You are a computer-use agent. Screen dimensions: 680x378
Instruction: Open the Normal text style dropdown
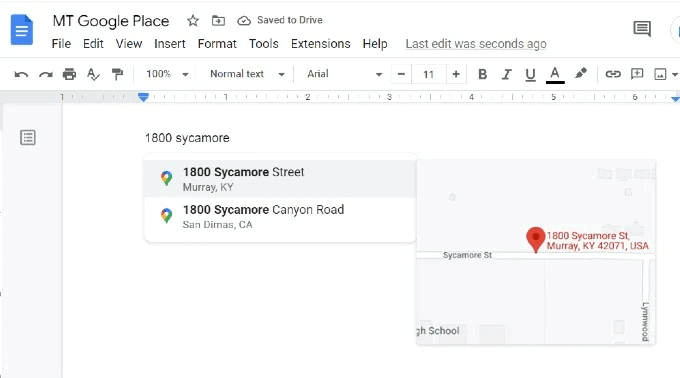pyautogui.click(x=247, y=74)
